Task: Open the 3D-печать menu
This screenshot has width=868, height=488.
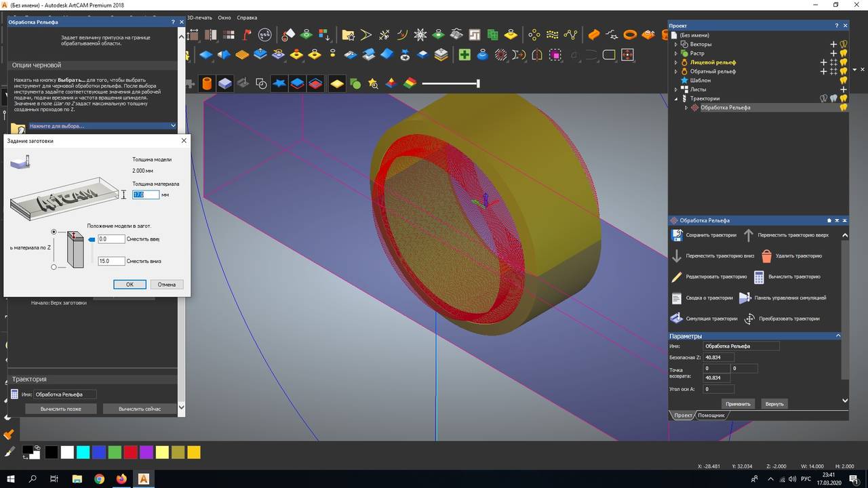Action: pos(199,18)
